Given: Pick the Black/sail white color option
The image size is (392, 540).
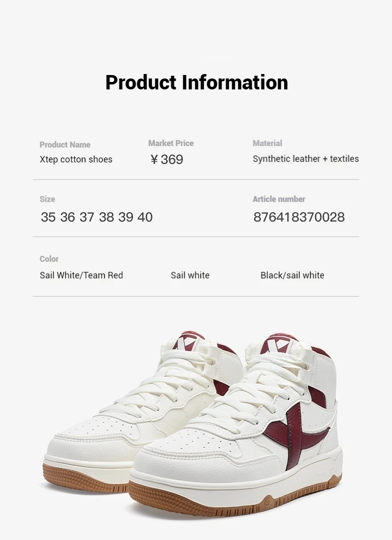Looking at the screenshot, I should pos(292,275).
